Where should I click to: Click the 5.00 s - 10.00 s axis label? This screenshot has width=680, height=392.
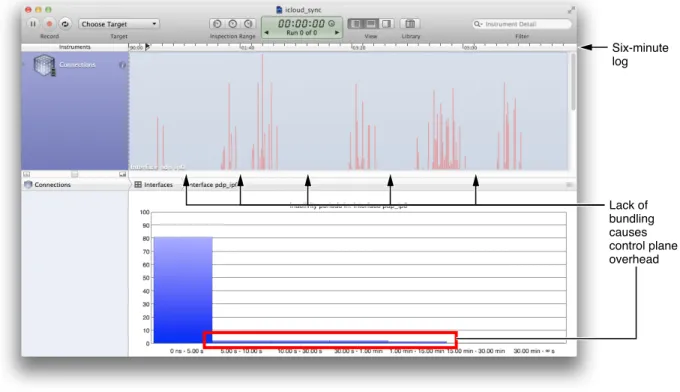pos(242,351)
